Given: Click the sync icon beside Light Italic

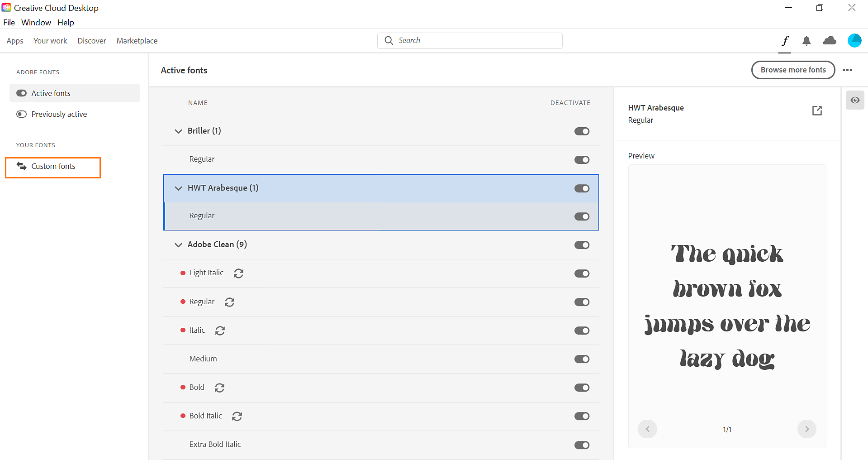Looking at the screenshot, I should tap(238, 273).
